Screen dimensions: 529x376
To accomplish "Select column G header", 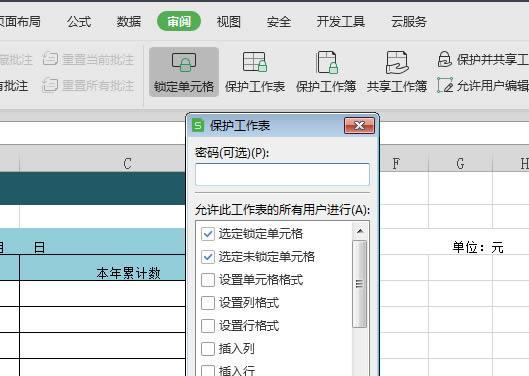I will (x=461, y=163).
